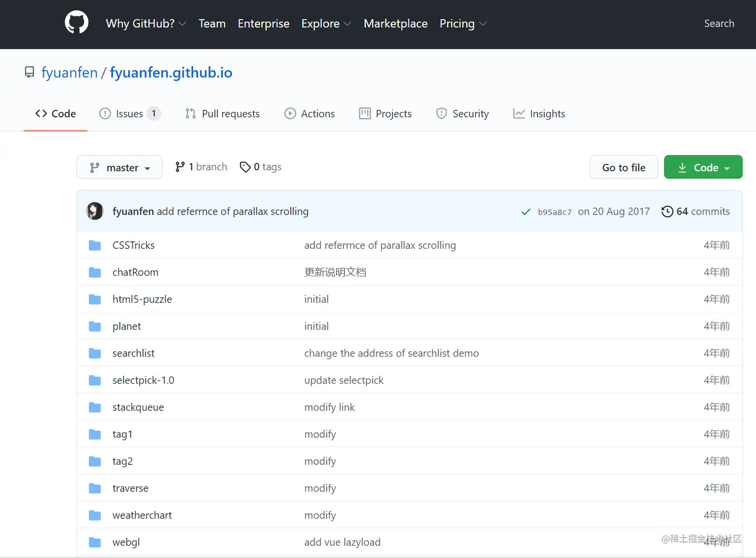This screenshot has height=558, width=756.
Task: Open fyuanfen author link in latest commit
Action: [133, 211]
